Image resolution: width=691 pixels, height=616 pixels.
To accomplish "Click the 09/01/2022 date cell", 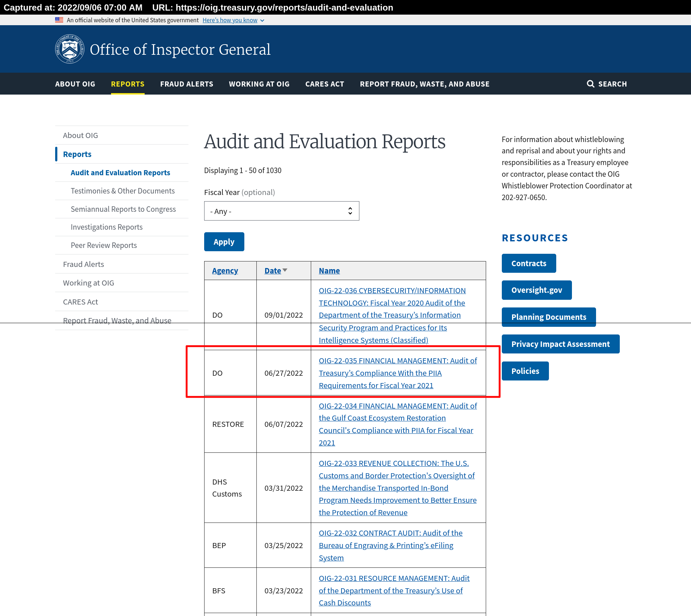I will pos(284,315).
